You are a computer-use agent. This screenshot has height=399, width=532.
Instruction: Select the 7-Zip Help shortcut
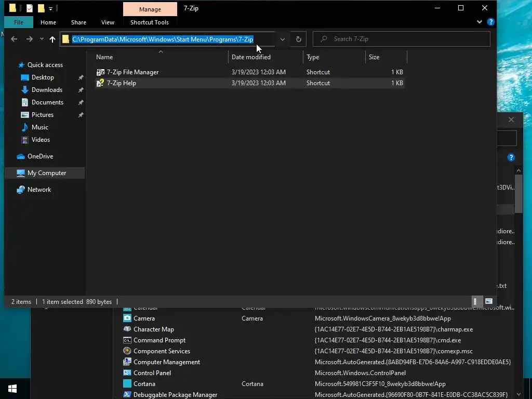pyautogui.click(x=249, y=83)
